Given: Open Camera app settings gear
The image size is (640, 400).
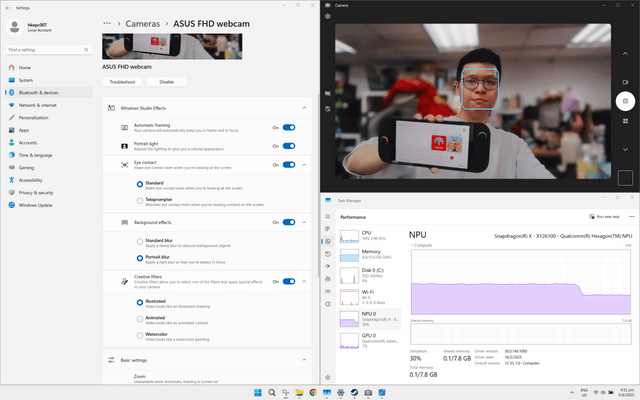Looking at the screenshot, I should [x=327, y=16].
